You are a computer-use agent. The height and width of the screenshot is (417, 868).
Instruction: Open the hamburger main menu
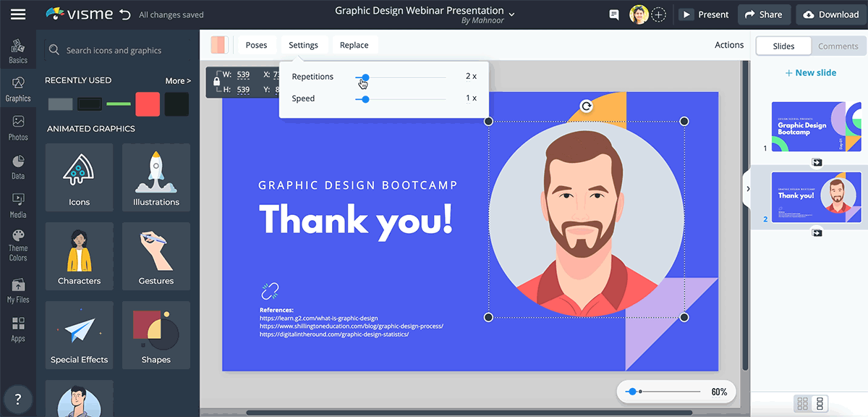click(18, 14)
